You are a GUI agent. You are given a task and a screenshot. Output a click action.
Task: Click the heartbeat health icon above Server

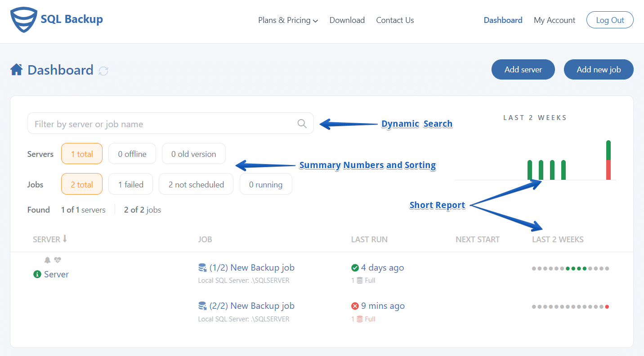tap(58, 260)
